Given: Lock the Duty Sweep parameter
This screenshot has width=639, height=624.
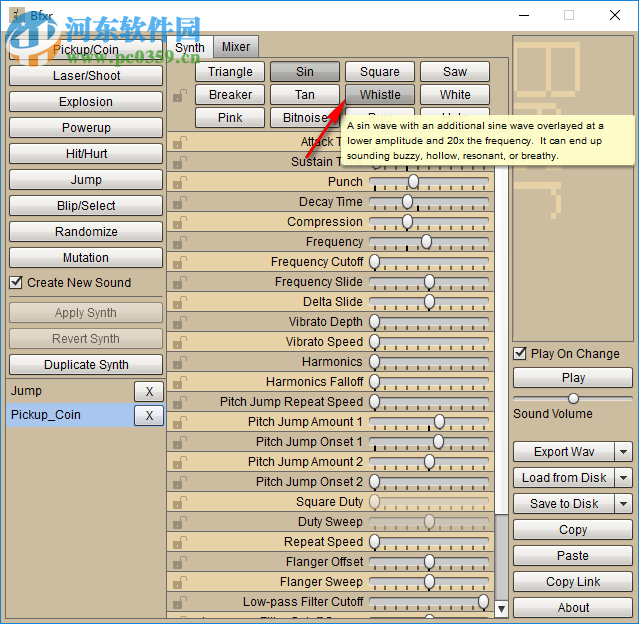Looking at the screenshot, I should [180, 522].
